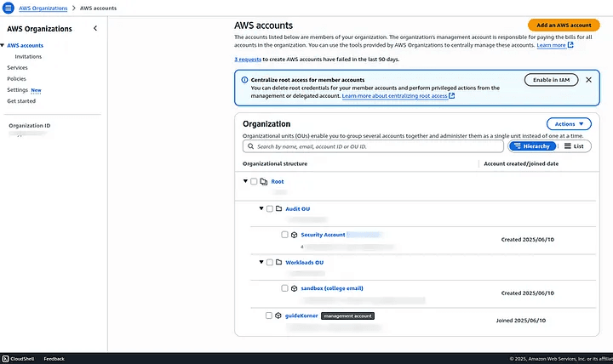Screen dimensions: 613x364
Task: Click the guideKorner account cube icon
Action: click(x=278, y=316)
